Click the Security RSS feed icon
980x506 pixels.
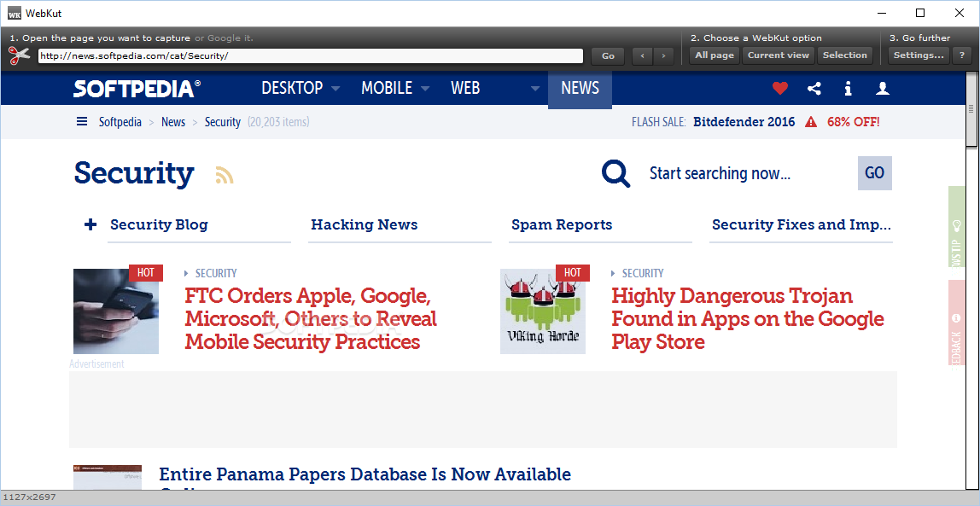(225, 175)
